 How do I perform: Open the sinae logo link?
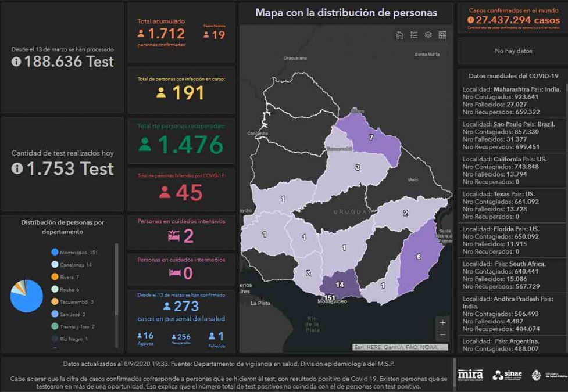(x=506, y=375)
